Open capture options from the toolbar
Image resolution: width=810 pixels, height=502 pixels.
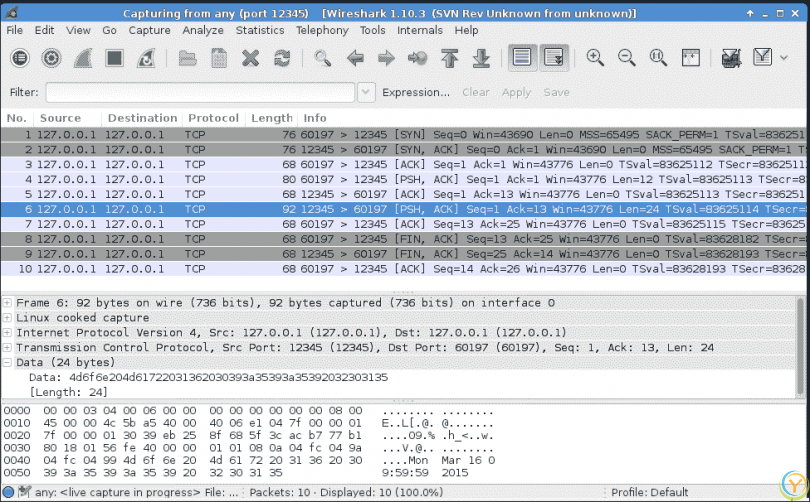click(51, 58)
